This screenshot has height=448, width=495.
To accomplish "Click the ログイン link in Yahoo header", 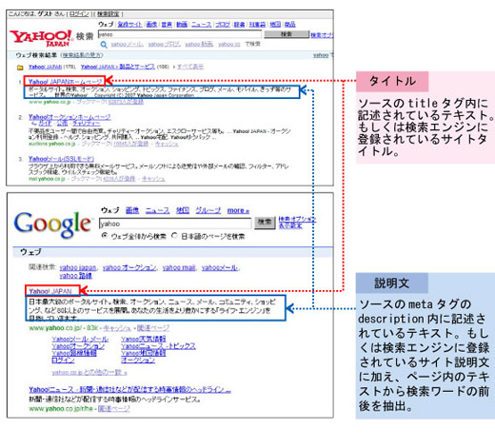I will 79,14.
